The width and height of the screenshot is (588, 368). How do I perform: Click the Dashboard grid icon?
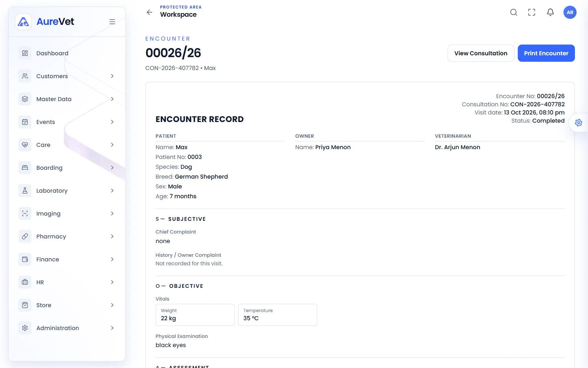click(x=25, y=53)
